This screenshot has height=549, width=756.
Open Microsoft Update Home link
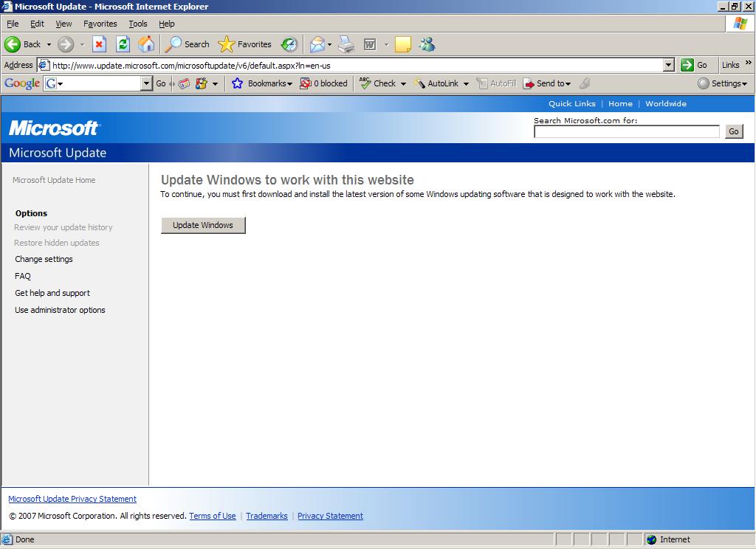click(54, 180)
